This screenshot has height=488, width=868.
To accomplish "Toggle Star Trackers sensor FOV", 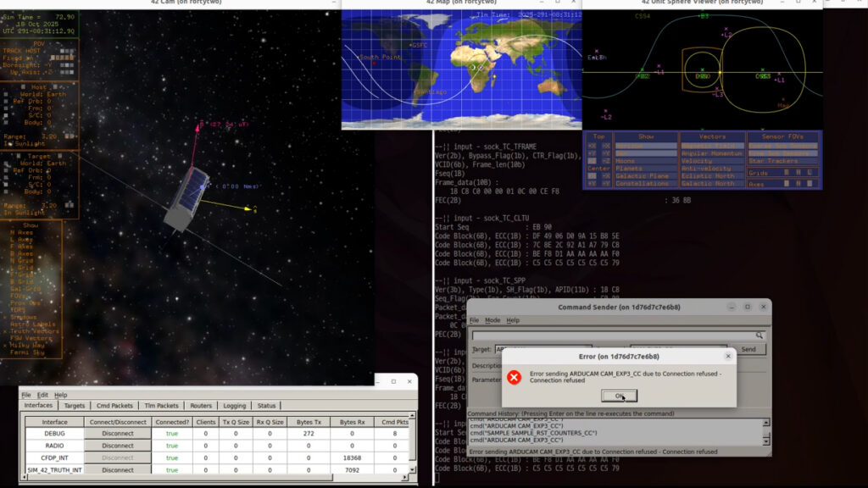I will (782, 161).
